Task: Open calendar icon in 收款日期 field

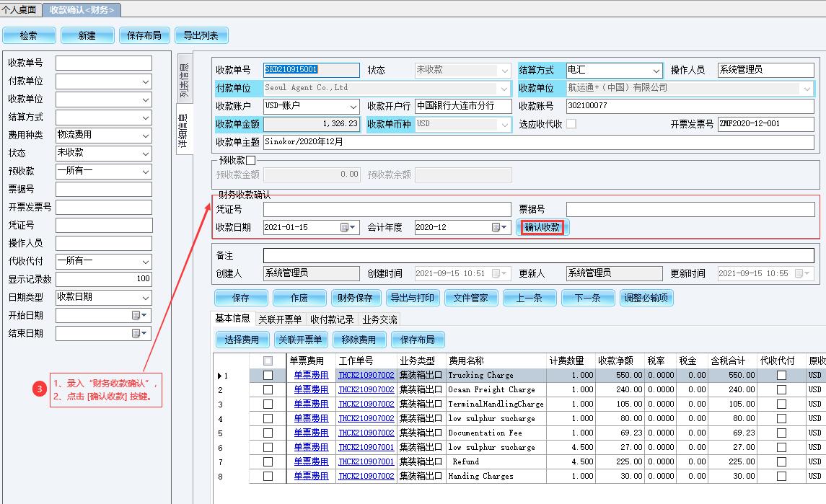Action: tap(346, 227)
